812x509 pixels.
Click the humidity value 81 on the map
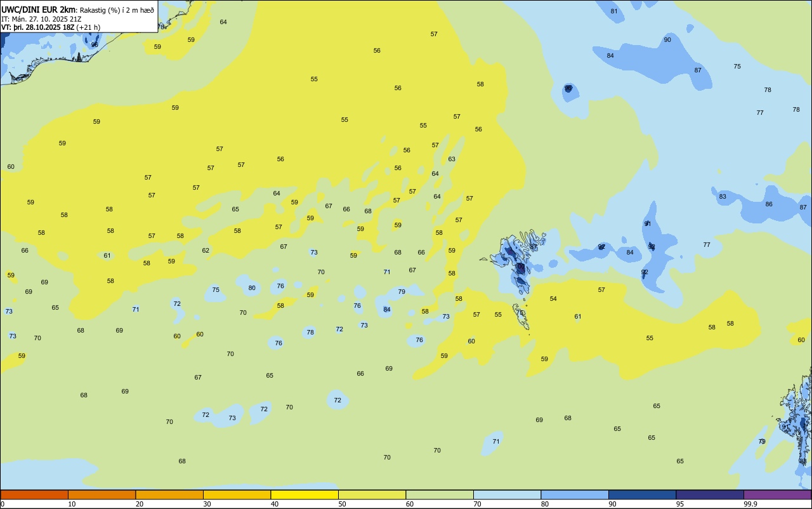614,11
